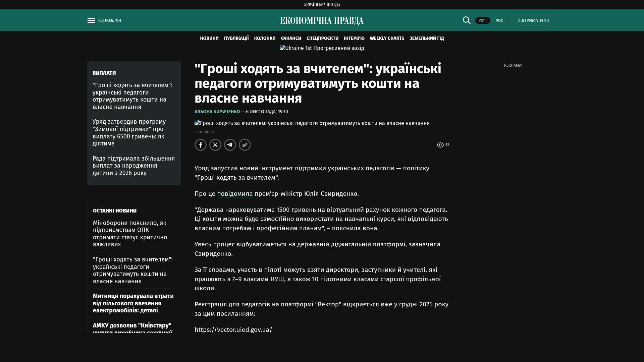Click the search magnifier icon

(467, 20)
